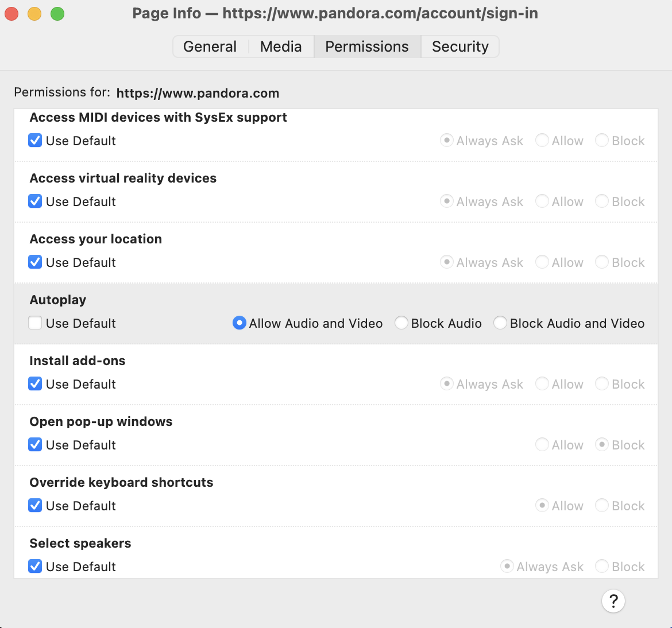
Task: Uncheck Use Default for MIDI devices with SysEx
Action: coord(36,141)
